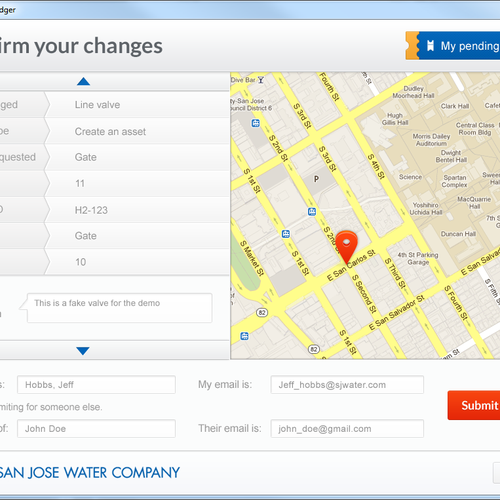
Task: Click the San Jose Water Company logo
Action: pos(89,473)
